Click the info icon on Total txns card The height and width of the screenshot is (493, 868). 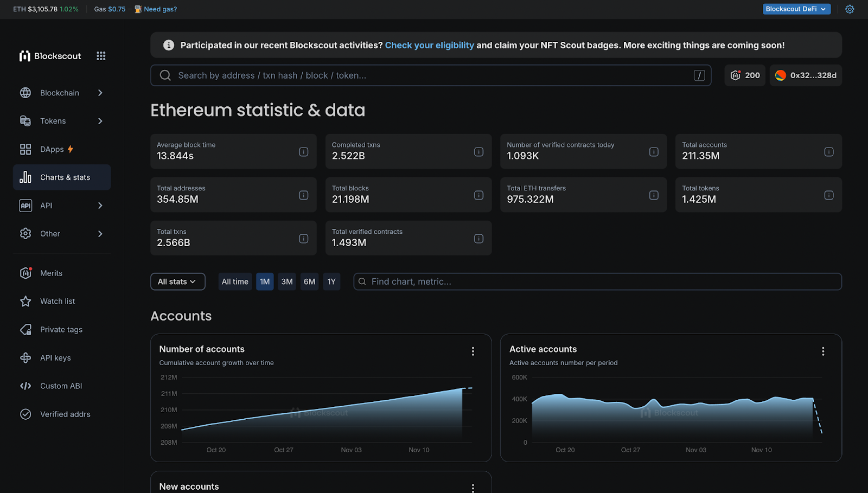304,239
